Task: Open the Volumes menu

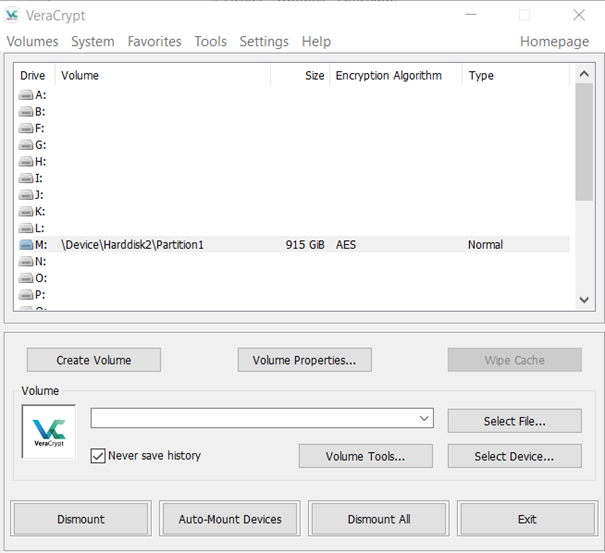Action: (32, 41)
